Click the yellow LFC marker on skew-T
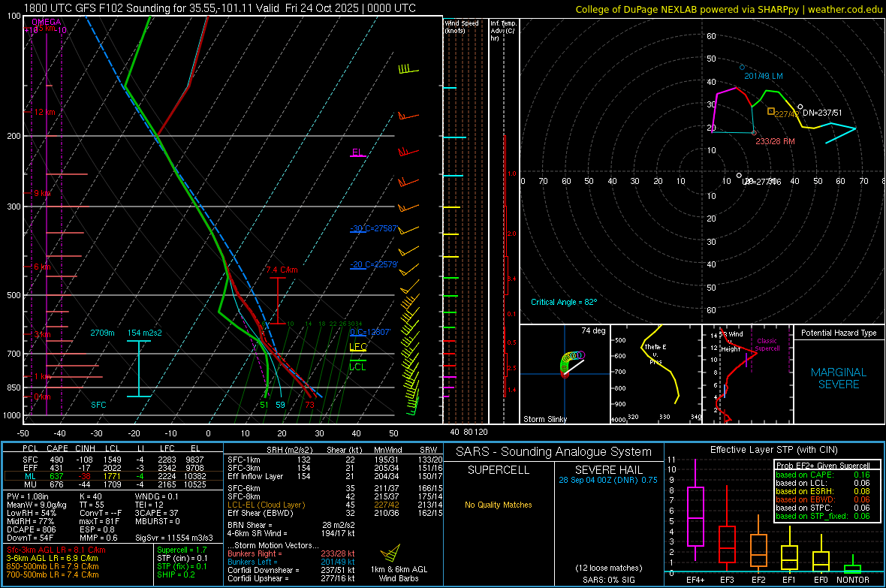The width and height of the screenshot is (886, 588). click(x=358, y=347)
